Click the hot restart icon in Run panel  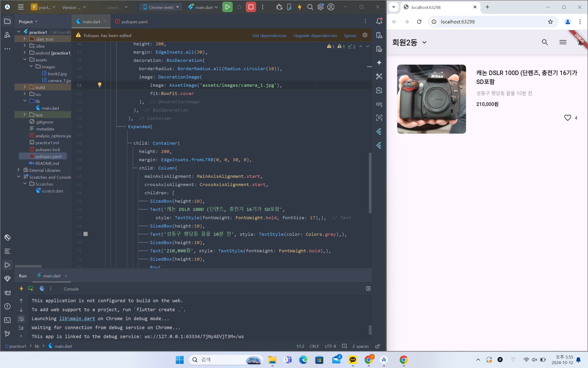(x=31, y=289)
